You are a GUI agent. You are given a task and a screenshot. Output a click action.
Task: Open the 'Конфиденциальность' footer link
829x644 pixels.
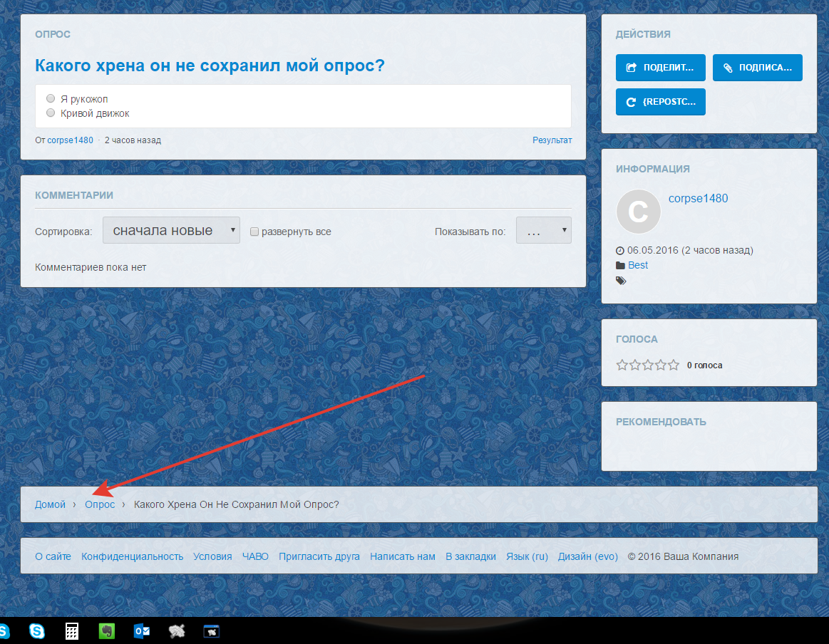(x=132, y=556)
